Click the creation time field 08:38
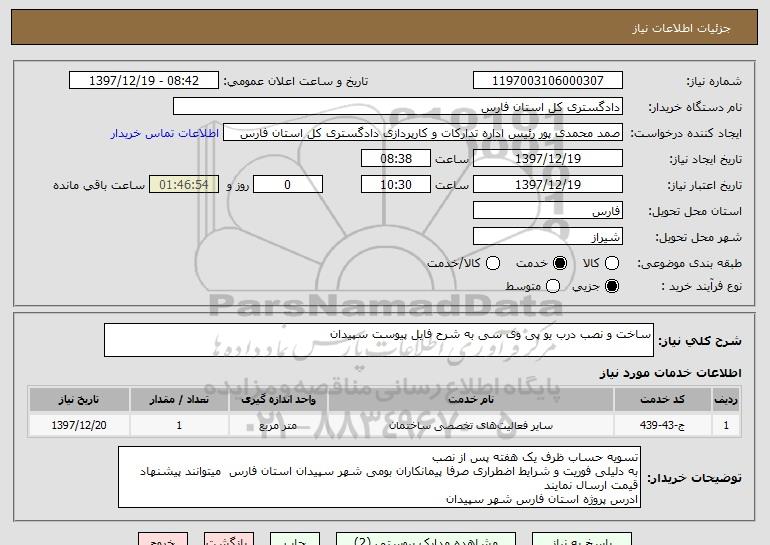The width and height of the screenshot is (770, 545). coord(396,159)
